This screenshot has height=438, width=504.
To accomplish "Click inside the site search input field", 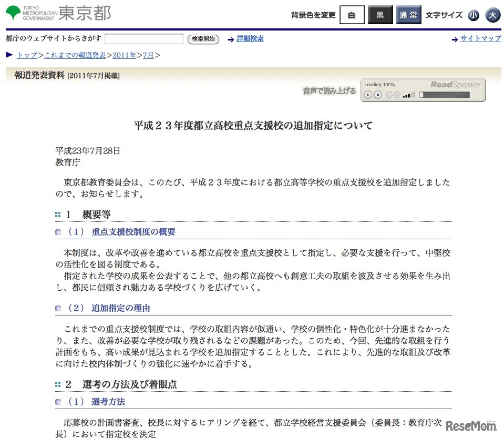I will point(143,38).
